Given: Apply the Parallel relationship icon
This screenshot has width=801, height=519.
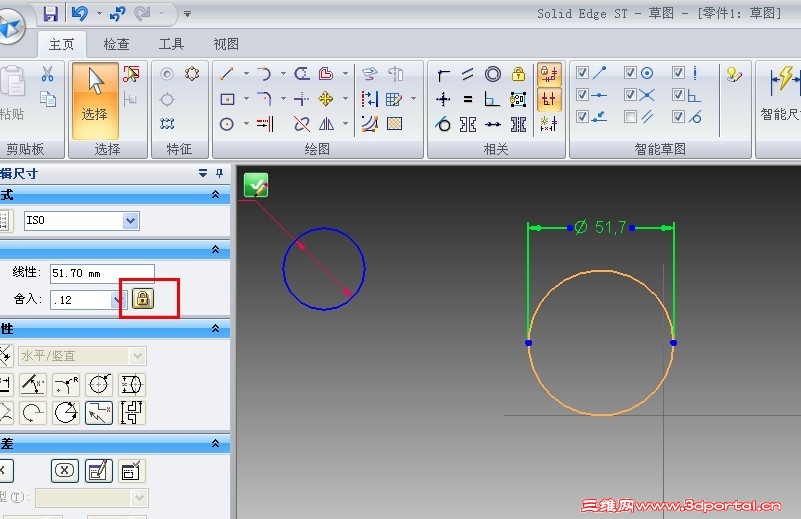Looking at the screenshot, I should [x=468, y=74].
